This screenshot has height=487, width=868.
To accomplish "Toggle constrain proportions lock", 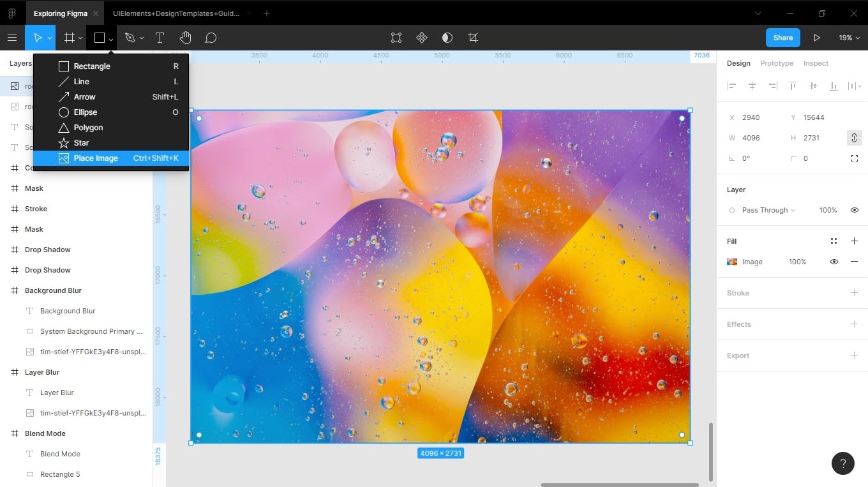I will 854,138.
